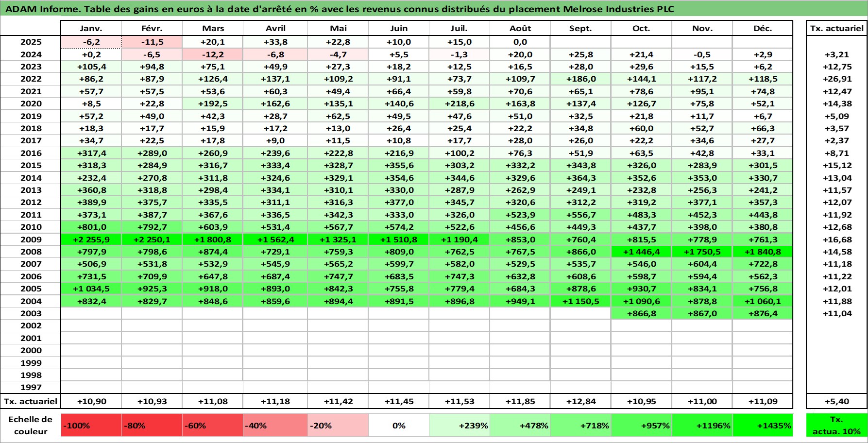
Task: Click the +1435% bright green swatch
Action: tap(763, 426)
